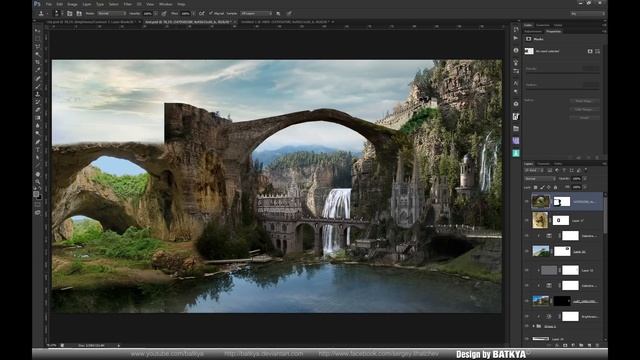Select the Type tool
Viewport: 640px width, 360px height.
coord(38,149)
